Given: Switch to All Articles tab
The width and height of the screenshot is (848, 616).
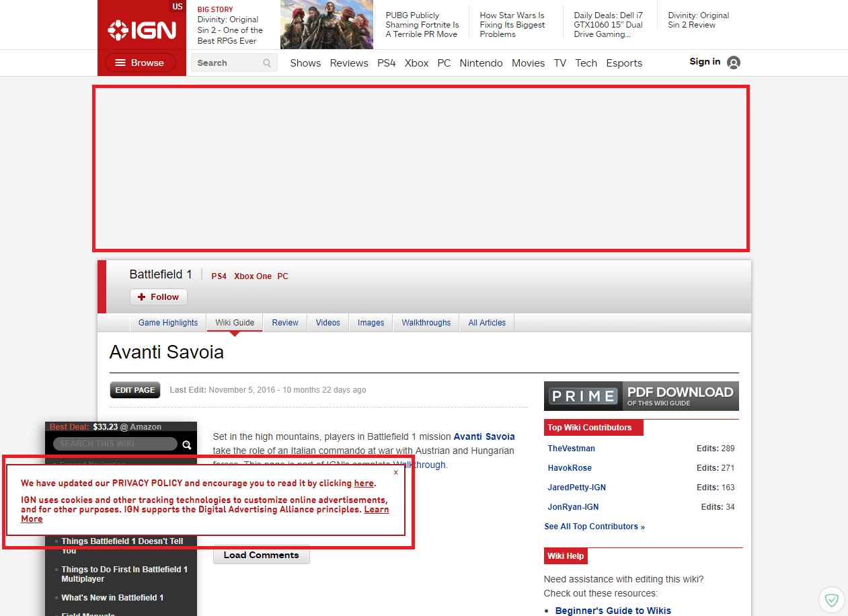Looking at the screenshot, I should (487, 323).
